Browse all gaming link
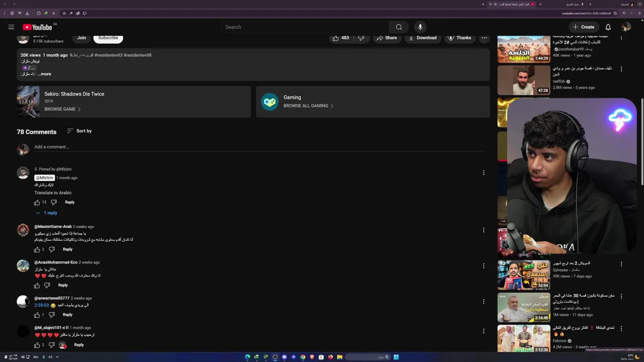 pyautogui.click(x=308, y=106)
